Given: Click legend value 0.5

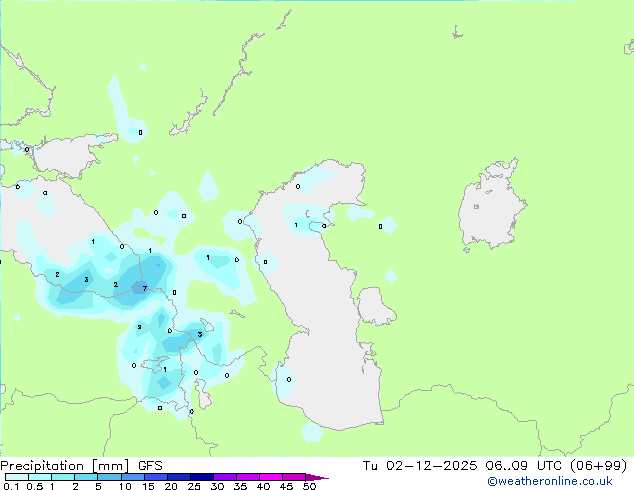Looking at the screenshot, I should pos(35,486).
